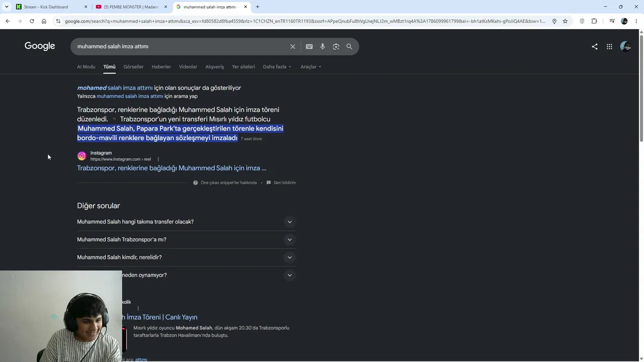Click the 'Diğer sorular' heading
644x362 pixels.
tap(99, 206)
